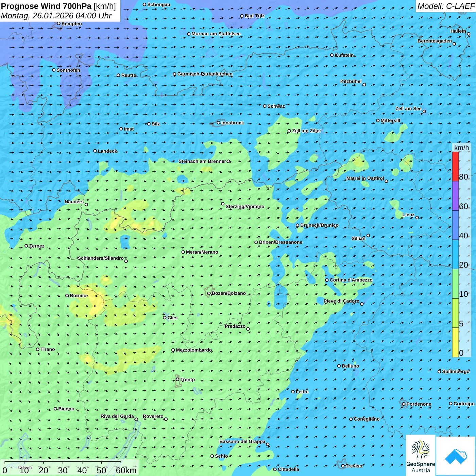Click the Modell: C-LAEF label
This screenshot has width=476, height=476.
[445, 6]
